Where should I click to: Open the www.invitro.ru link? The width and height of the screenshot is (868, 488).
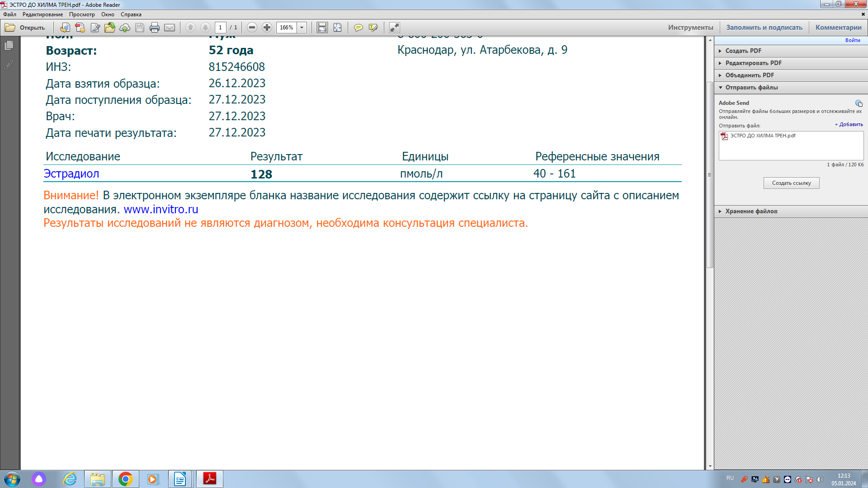pyautogui.click(x=161, y=209)
